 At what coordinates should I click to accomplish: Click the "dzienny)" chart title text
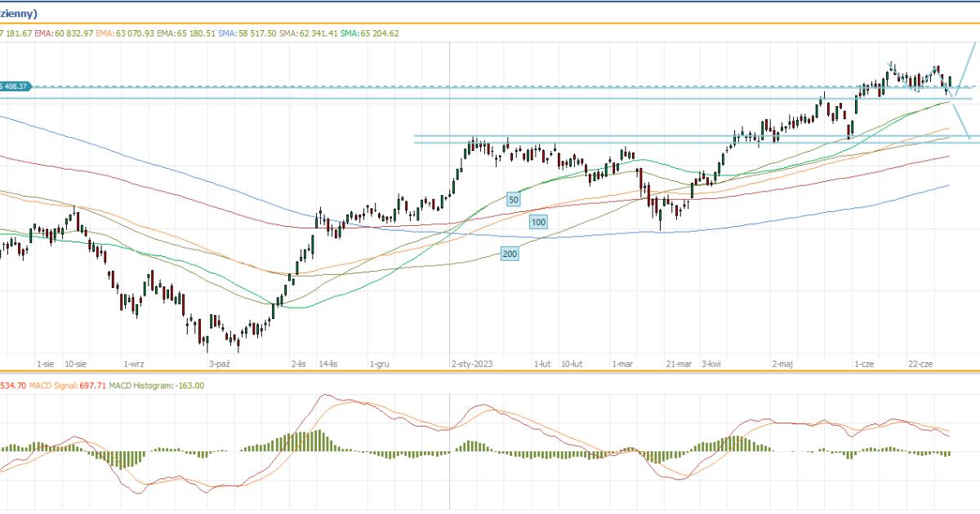click(x=23, y=13)
